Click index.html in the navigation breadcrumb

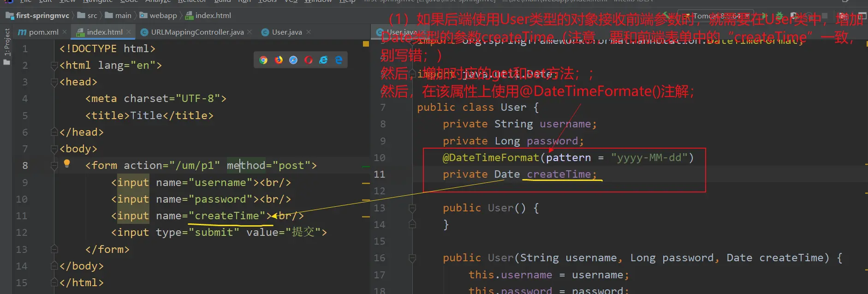point(208,15)
